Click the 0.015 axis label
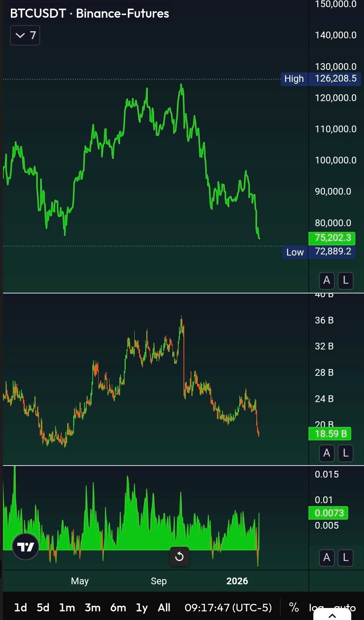The image size is (364, 620). tap(326, 474)
